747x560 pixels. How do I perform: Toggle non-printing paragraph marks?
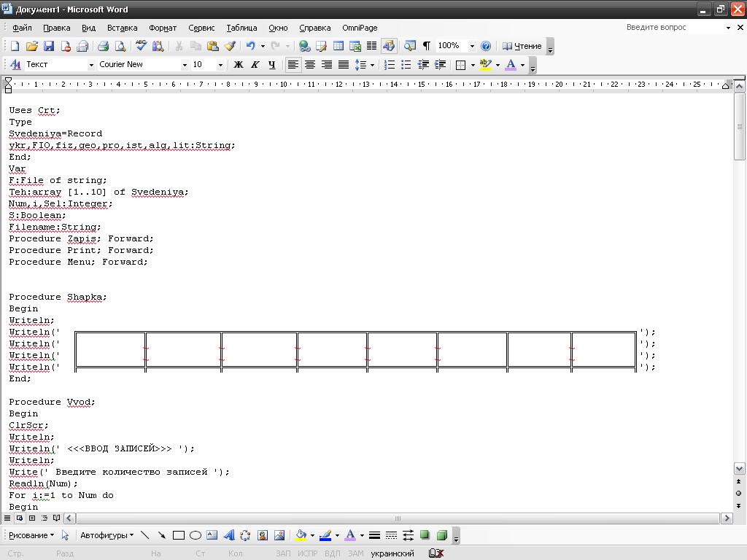pyautogui.click(x=427, y=46)
